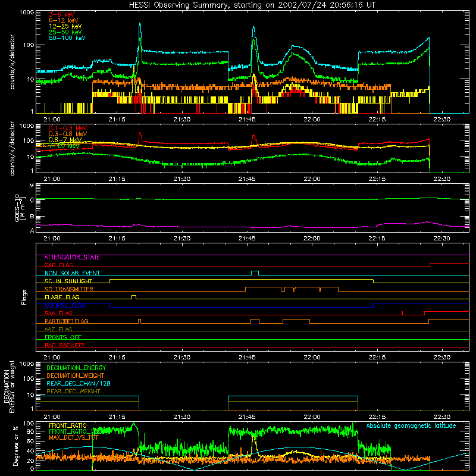Image resolution: width=476 pixels, height=476 pixels.
Task: Click the B class tick label
Action: [32, 217]
